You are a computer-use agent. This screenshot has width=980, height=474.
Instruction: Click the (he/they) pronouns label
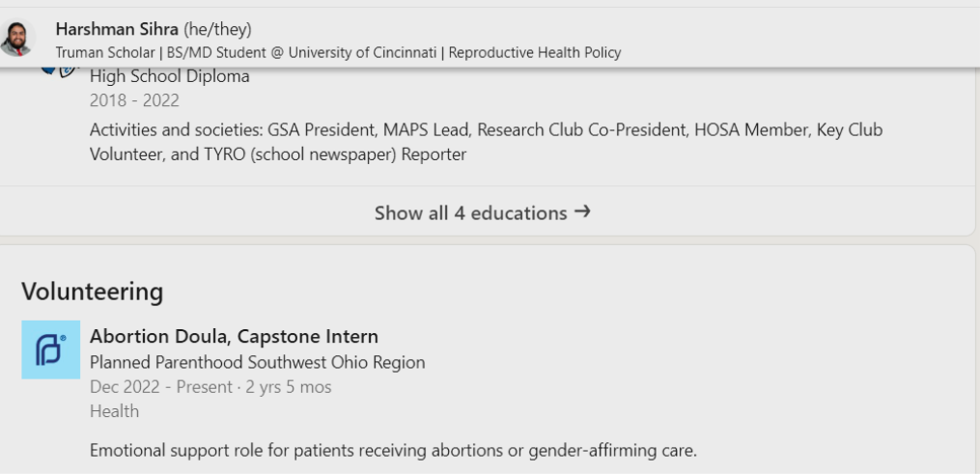pyautogui.click(x=217, y=29)
